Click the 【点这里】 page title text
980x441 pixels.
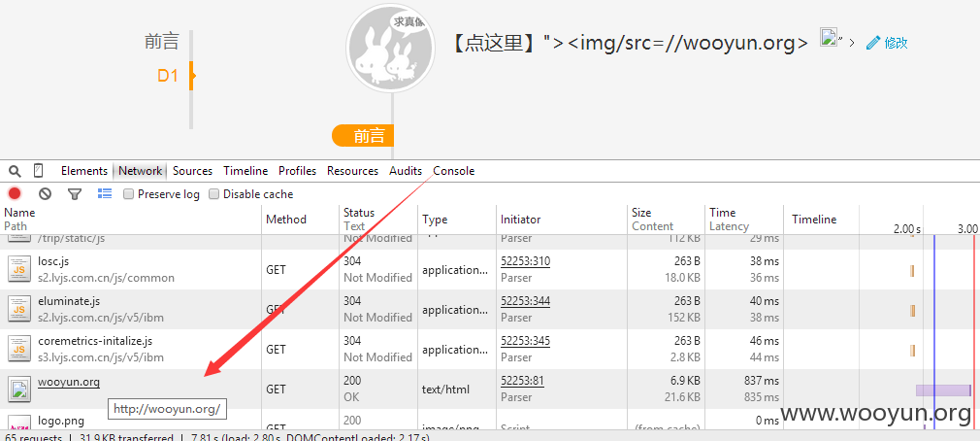(496, 43)
